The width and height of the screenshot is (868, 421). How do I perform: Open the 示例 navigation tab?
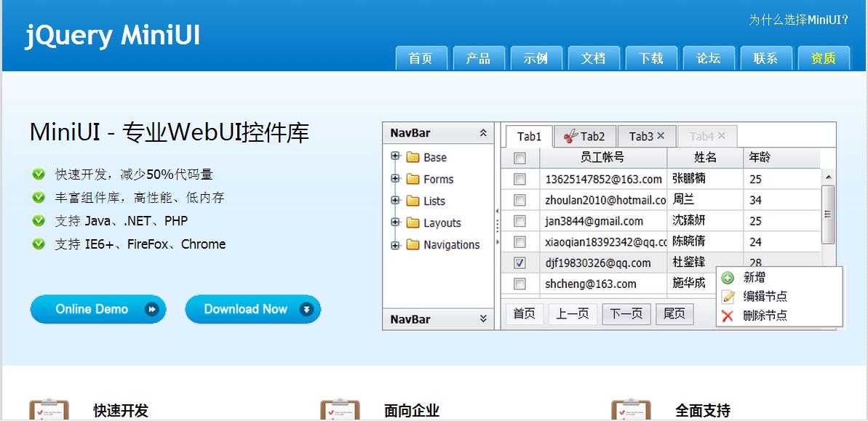[x=535, y=58]
